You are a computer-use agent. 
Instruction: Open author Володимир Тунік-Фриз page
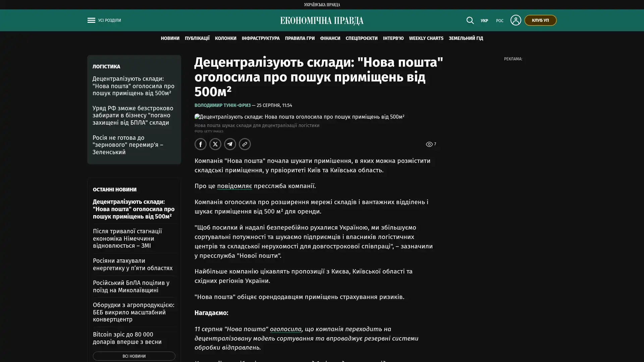[x=222, y=106]
